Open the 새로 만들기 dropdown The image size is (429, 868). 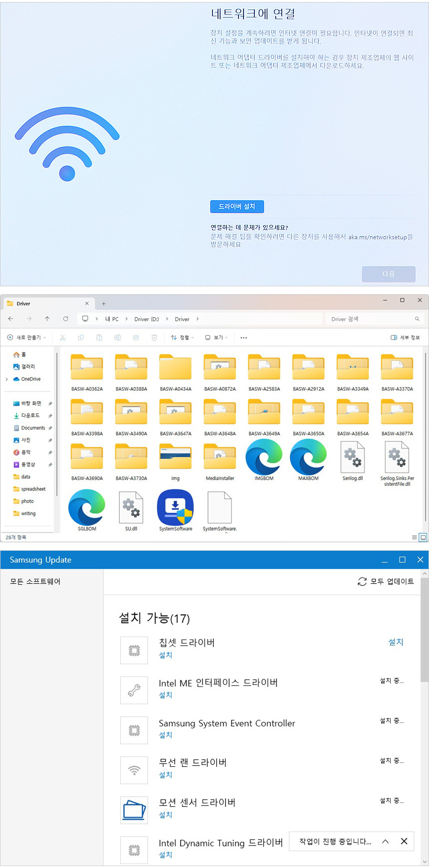(27, 338)
